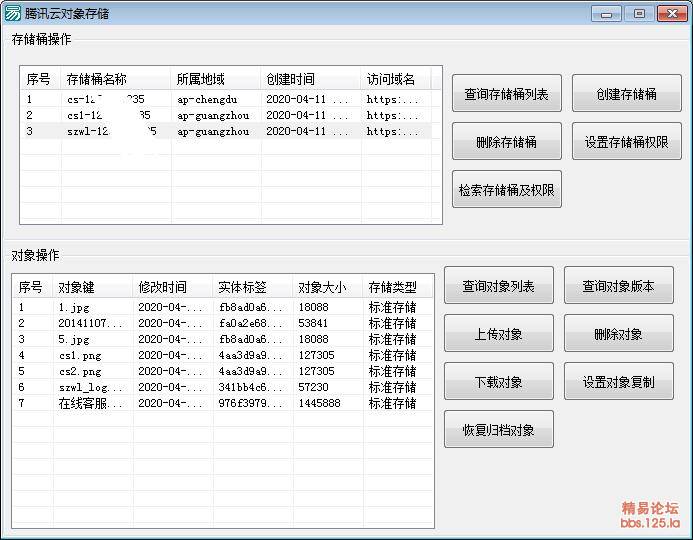
Task: Select bucket row with ap-chengdu region
Action: click(x=226, y=99)
